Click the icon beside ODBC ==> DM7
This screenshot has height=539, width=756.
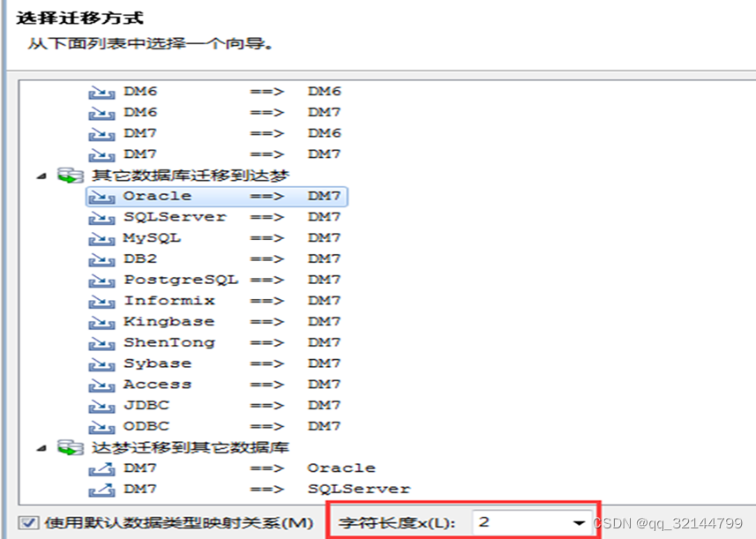pyautogui.click(x=101, y=427)
